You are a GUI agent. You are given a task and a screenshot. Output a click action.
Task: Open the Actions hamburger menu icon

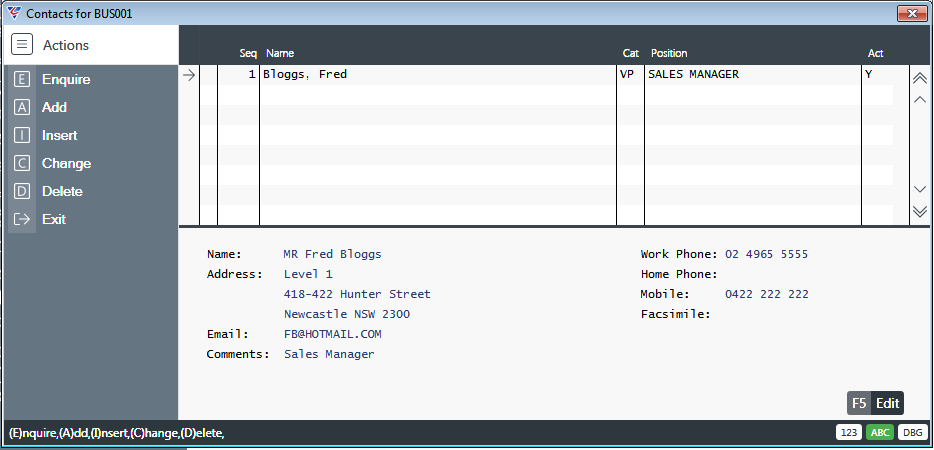point(22,45)
